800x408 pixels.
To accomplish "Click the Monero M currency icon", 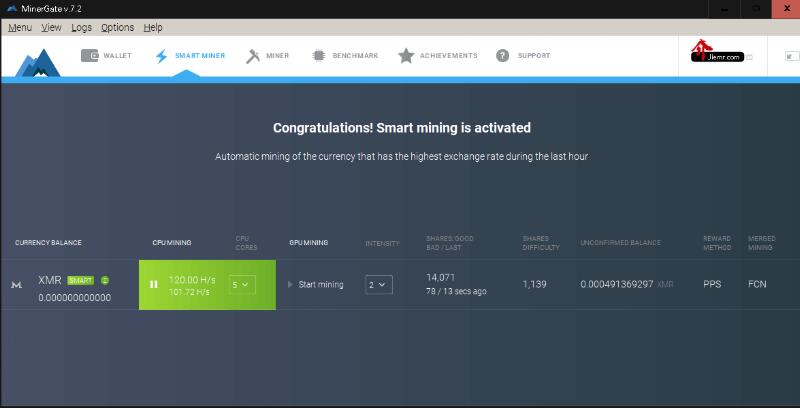I will tap(16, 285).
